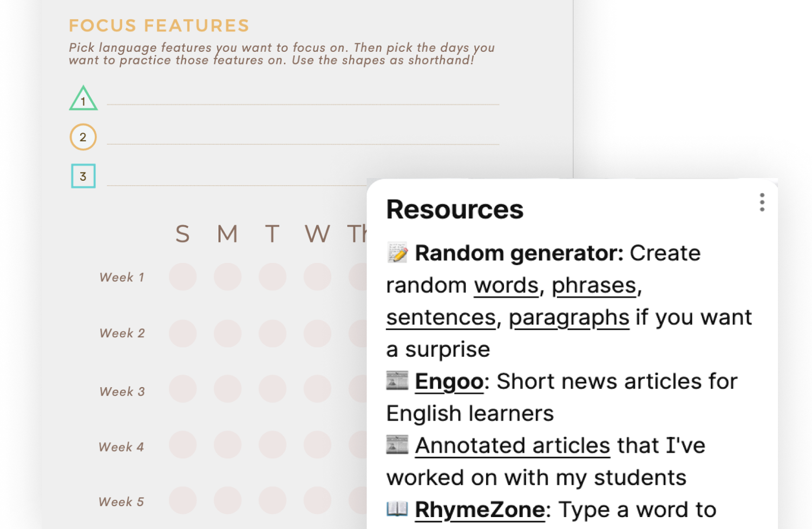Image resolution: width=812 pixels, height=529 pixels.
Task: Open the Resources card three-dot menu
Action: [762, 203]
